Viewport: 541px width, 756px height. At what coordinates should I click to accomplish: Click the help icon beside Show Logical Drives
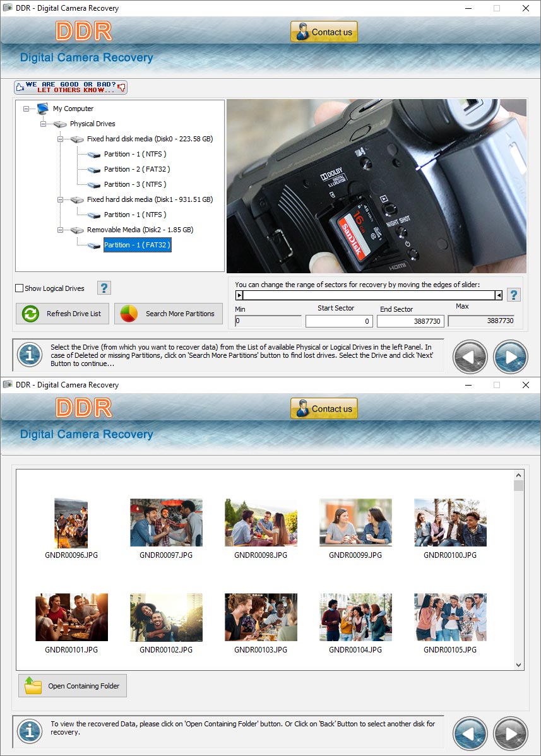pos(103,288)
